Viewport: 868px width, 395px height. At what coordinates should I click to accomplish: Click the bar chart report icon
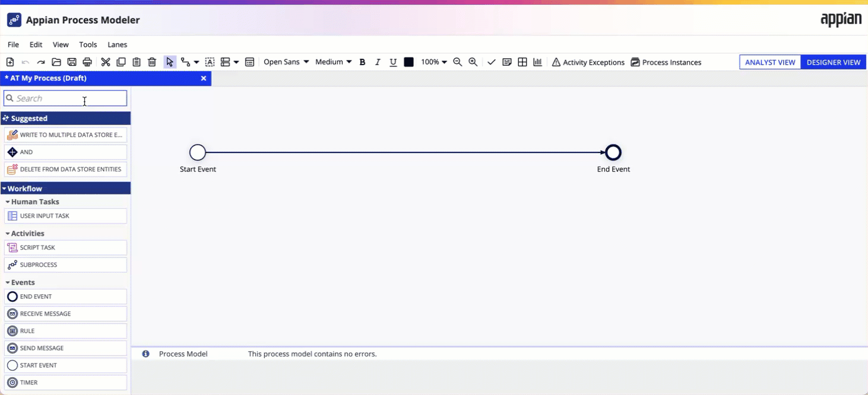pos(538,62)
